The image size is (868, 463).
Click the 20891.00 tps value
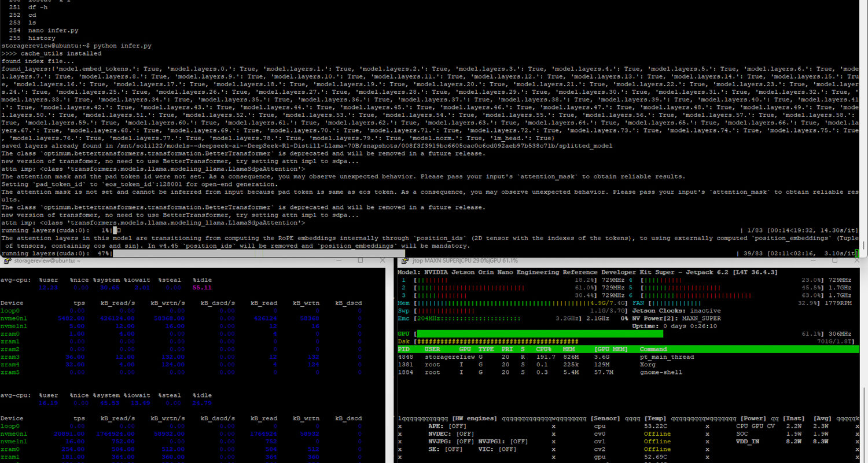point(69,433)
